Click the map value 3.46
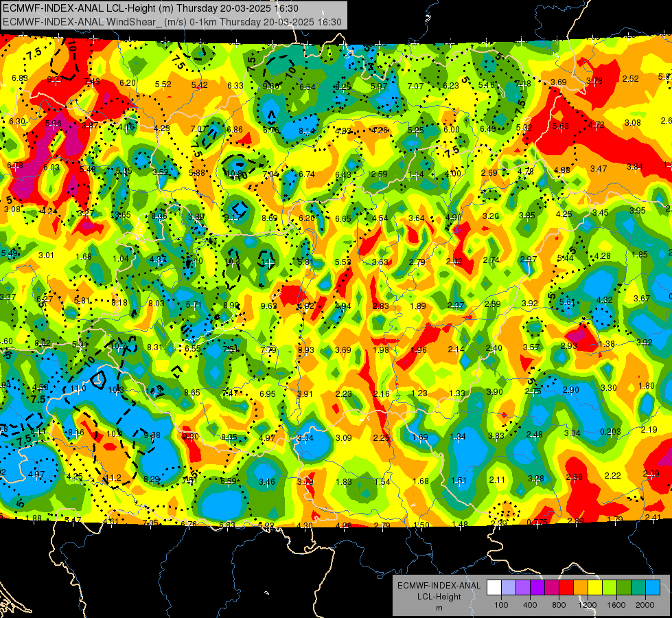Image resolution: width=672 pixels, height=618 pixels. coord(266,481)
